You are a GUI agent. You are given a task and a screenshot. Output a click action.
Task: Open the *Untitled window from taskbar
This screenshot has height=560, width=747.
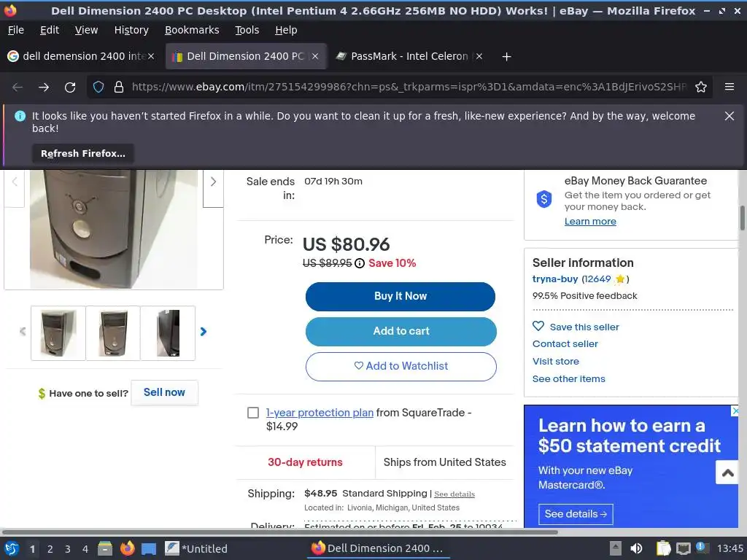196,548
